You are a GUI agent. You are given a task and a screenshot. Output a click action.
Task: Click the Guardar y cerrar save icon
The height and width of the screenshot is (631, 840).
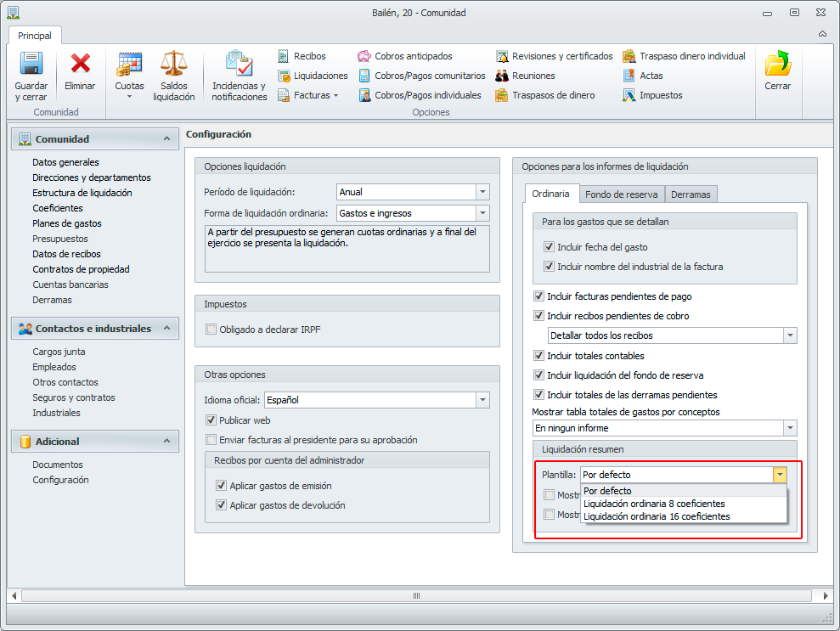click(x=31, y=65)
